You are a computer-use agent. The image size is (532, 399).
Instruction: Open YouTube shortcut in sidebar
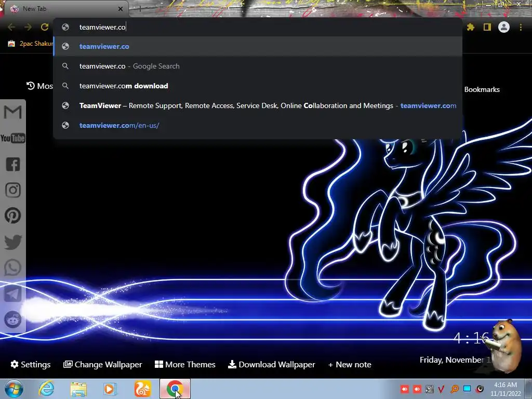coord(13,138)
